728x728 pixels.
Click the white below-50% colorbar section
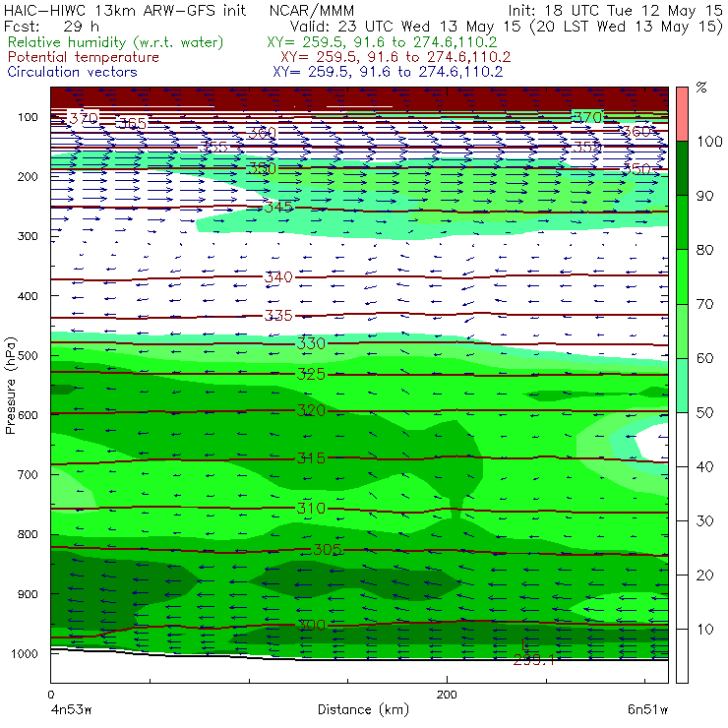682,548
